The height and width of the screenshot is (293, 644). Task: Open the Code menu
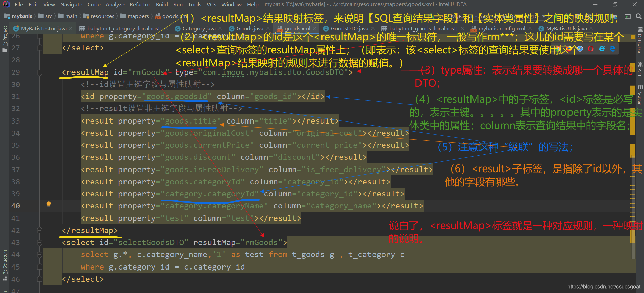94,4
